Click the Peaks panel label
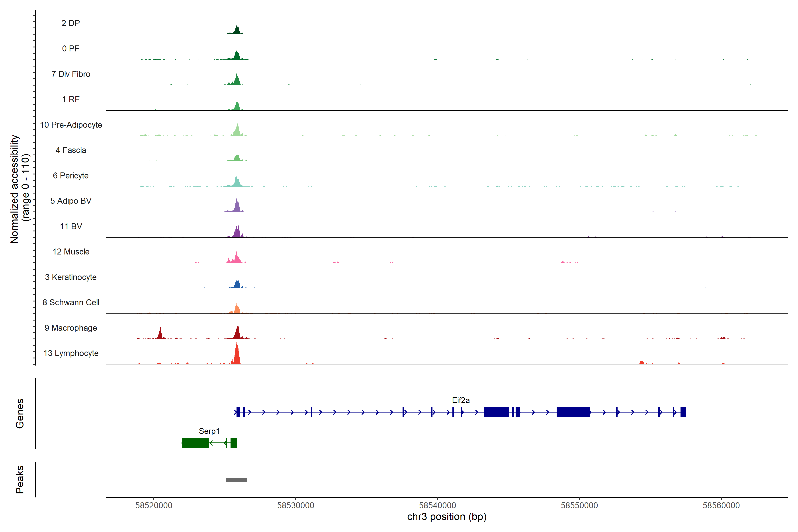This screenshot has width=798, height=532. 20,479
